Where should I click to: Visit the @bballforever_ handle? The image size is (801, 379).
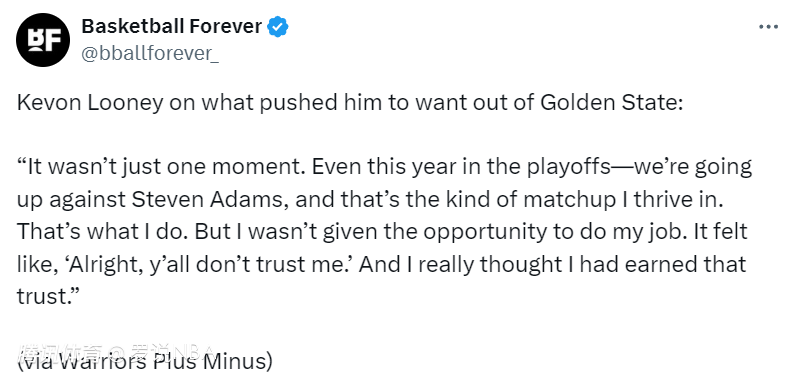click(x=150, y=54)
